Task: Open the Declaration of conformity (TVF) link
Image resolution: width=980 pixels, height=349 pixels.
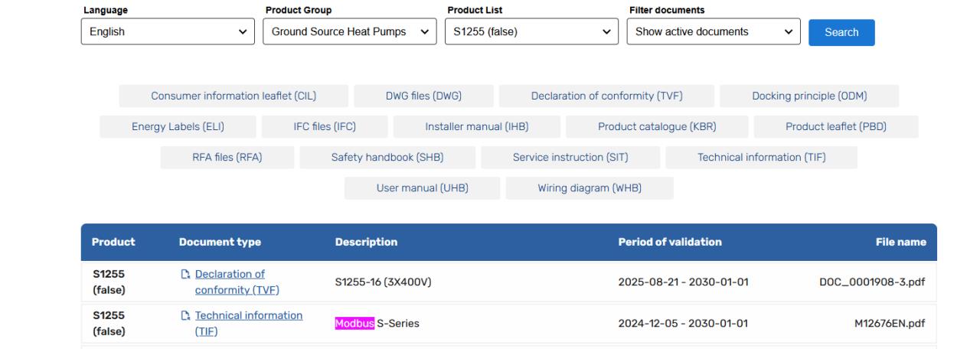Action: click(x=237, y=282)
